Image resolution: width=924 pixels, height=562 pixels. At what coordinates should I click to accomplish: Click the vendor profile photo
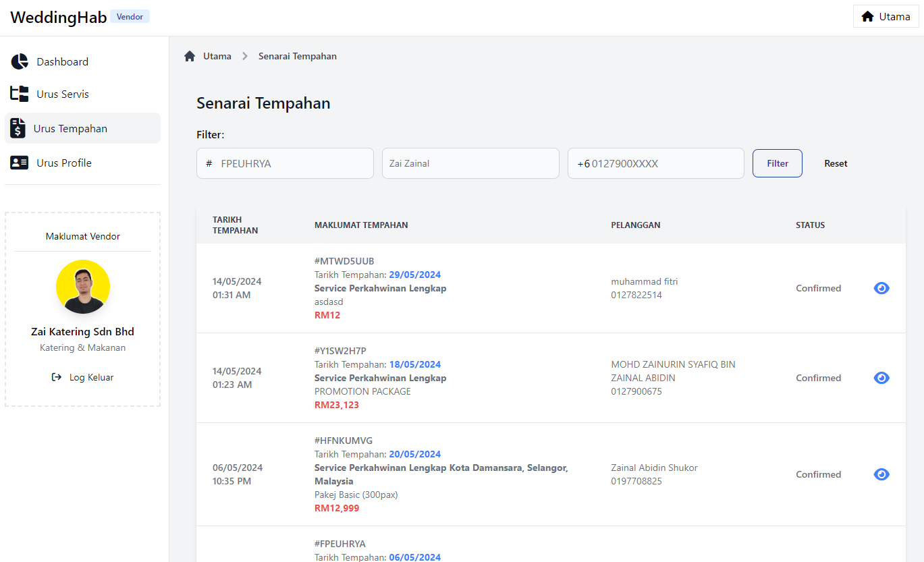[x=83, y=287]
